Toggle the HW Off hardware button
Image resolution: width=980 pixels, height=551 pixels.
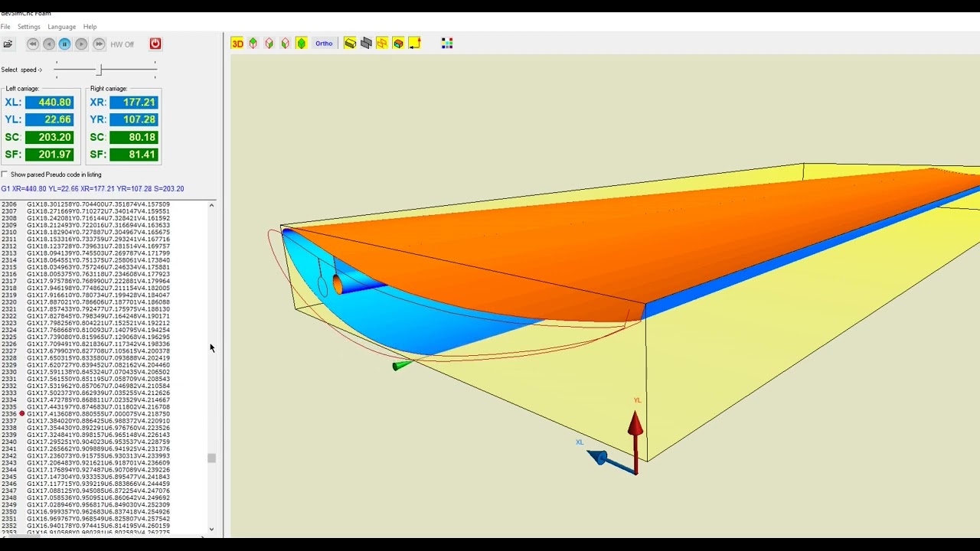click(x=122, y=44)
